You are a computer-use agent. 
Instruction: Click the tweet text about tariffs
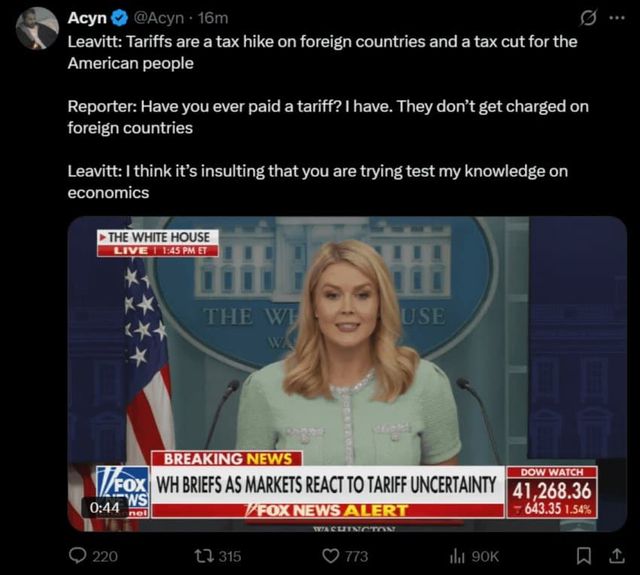coord(328,117)
